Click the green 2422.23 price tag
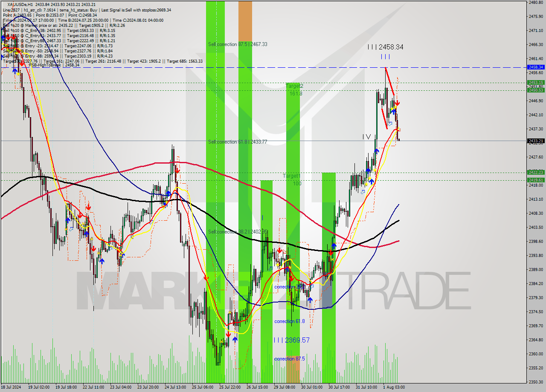Screen dimensions: 546x392 pyautogui.click(x=536, y=172)
